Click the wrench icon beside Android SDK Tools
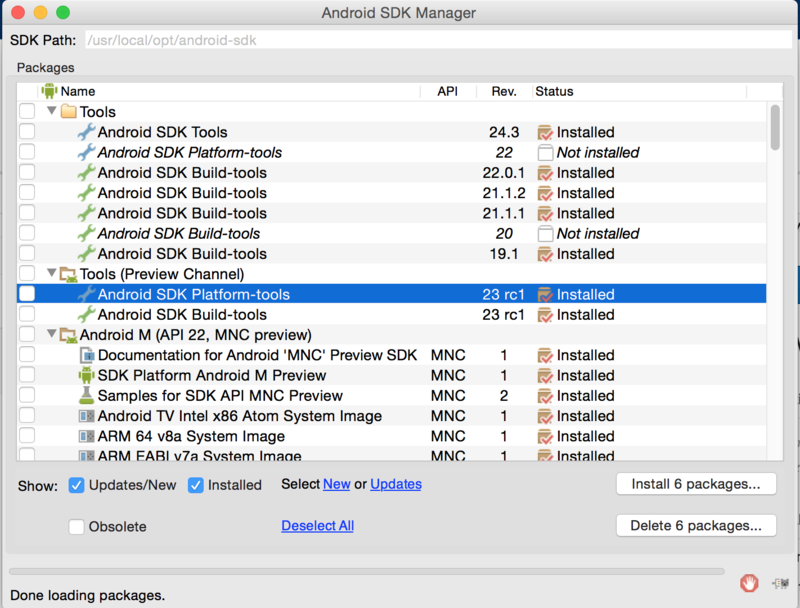This screenshot has height=608, width=800. pyautogui.click(x=86, y=132)
